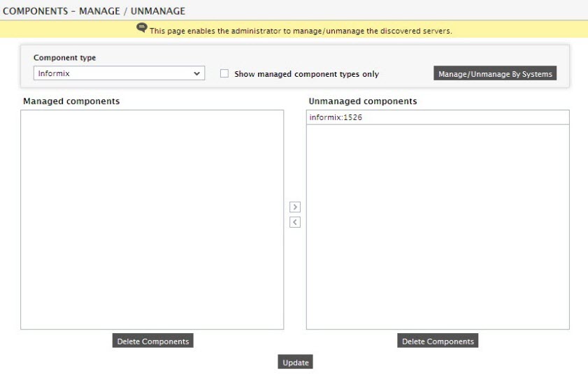The image size is (588, 375).
Task: Click the speech bubble info icon
Action: click(142, 28)
